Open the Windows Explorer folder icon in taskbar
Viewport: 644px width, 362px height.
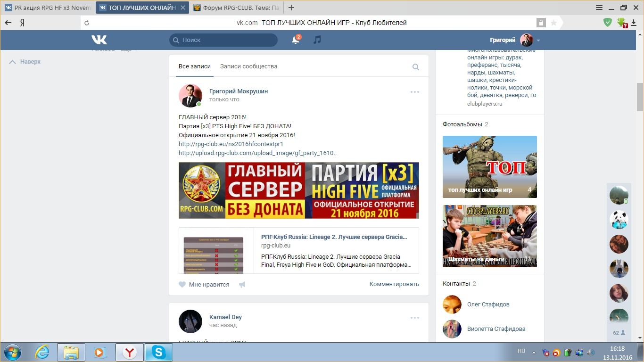71,352
